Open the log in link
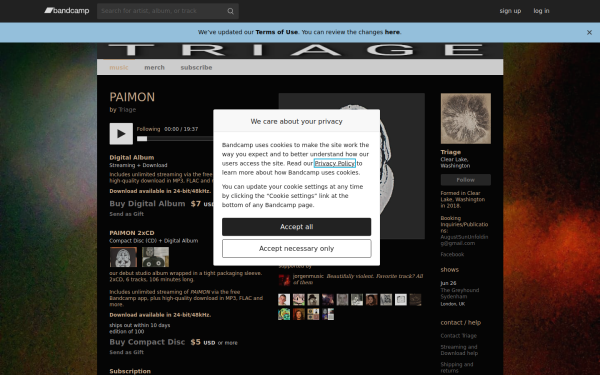This screenshot has height=375, width=600. click(541, 11)
